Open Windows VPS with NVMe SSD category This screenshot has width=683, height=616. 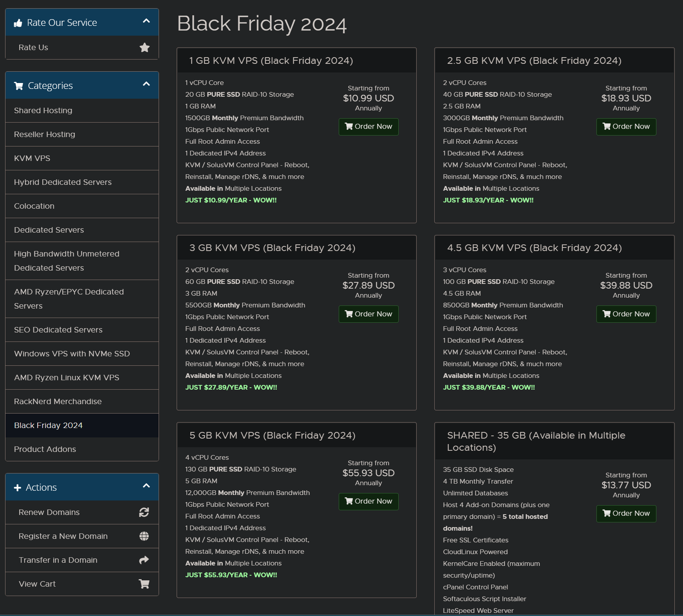point(72,354)
